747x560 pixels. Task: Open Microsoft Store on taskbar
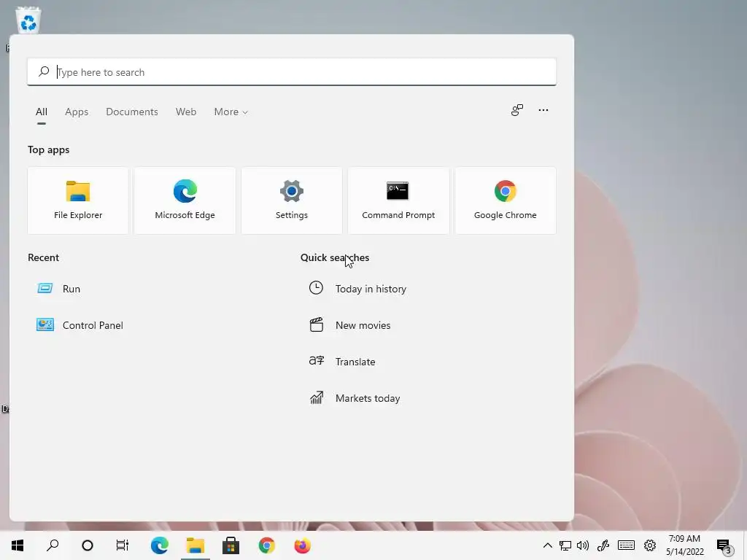(231, 545)
